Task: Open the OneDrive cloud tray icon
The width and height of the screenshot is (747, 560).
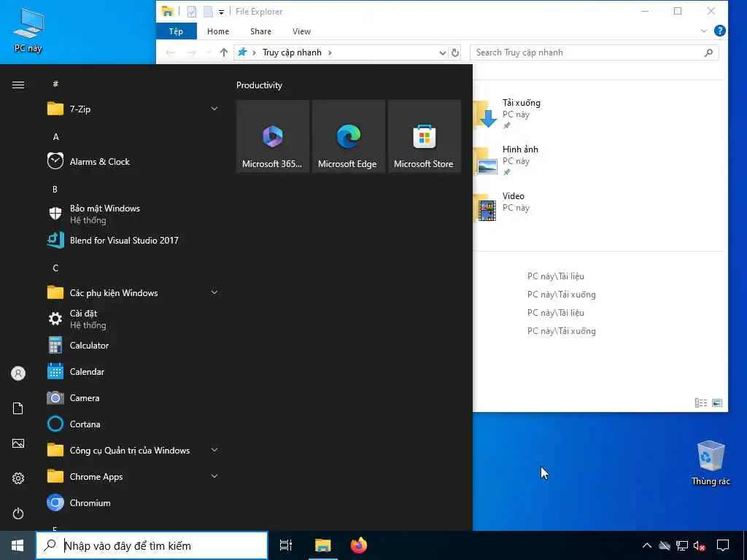Action: 665,545
